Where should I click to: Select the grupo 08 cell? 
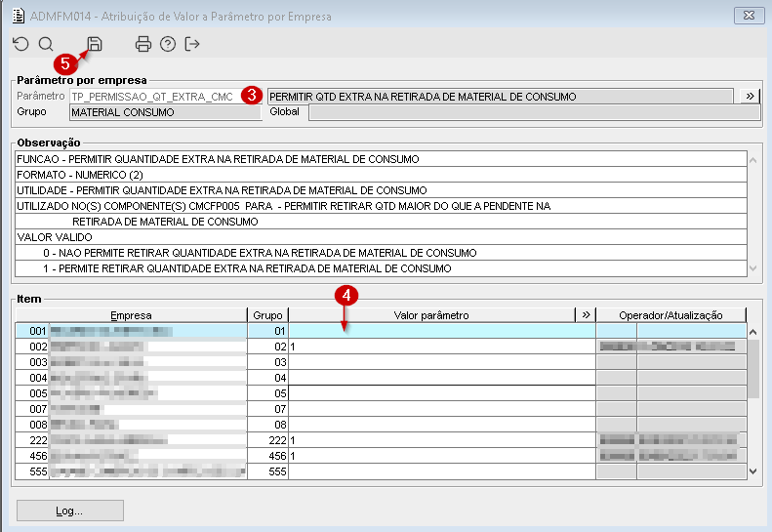pyautogui.click(x=267, y=425)
